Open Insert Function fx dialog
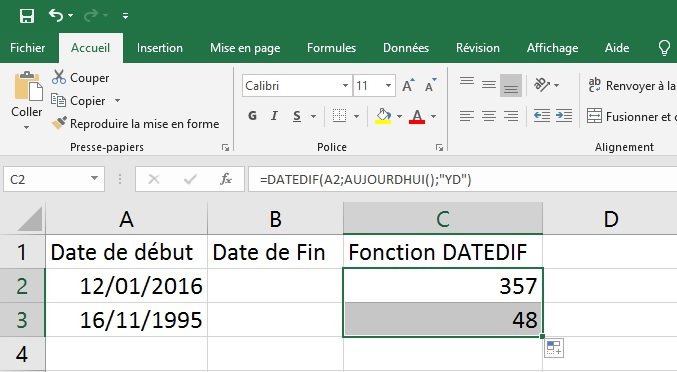677x372 pixels. coord(225,179)
